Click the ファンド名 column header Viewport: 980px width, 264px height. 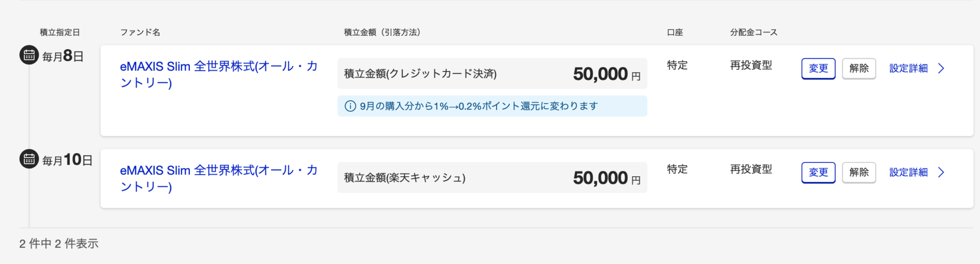(140, 32)
